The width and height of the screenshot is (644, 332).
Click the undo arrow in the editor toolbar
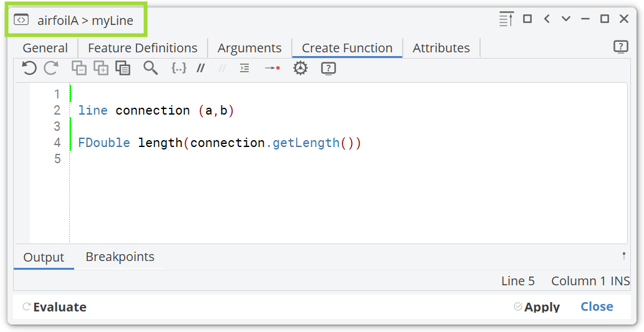(29, 68)
